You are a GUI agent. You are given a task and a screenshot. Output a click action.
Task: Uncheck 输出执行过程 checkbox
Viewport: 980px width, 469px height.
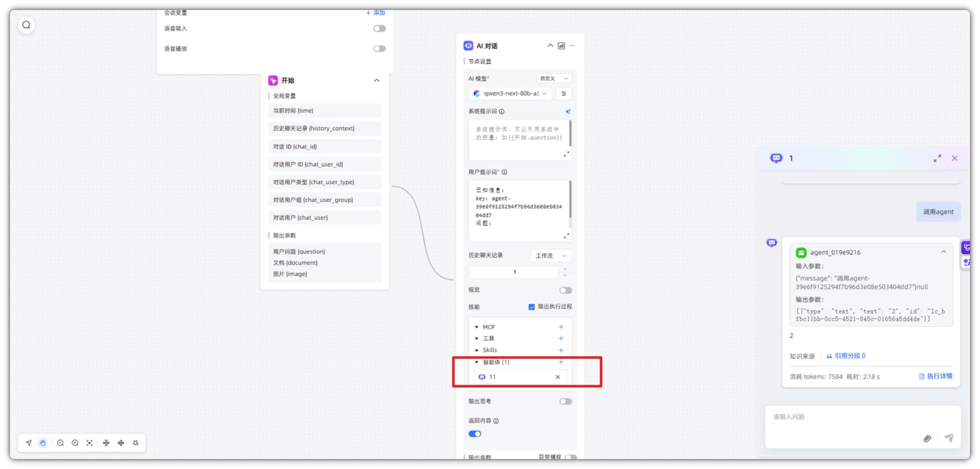point(531,307)
